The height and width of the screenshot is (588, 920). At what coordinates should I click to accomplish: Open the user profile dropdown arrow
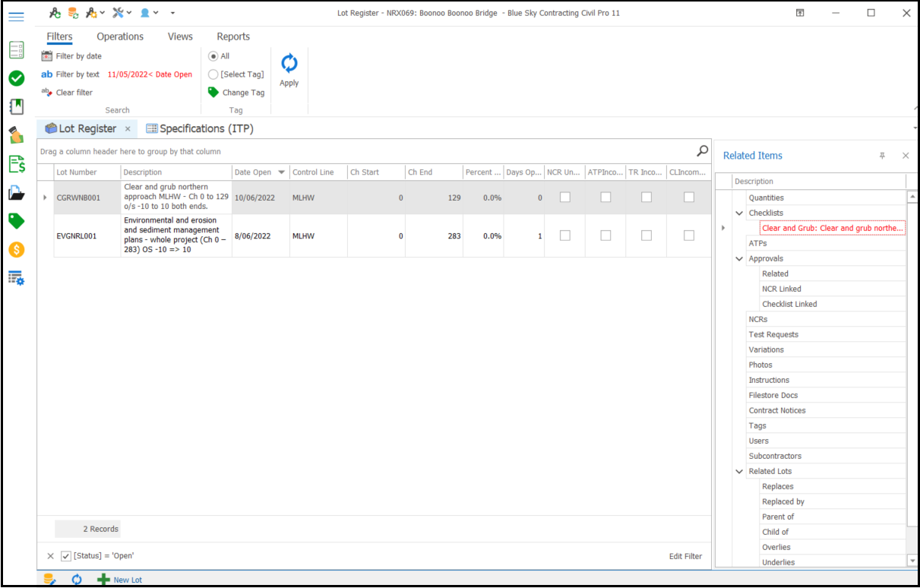[156, 13]
